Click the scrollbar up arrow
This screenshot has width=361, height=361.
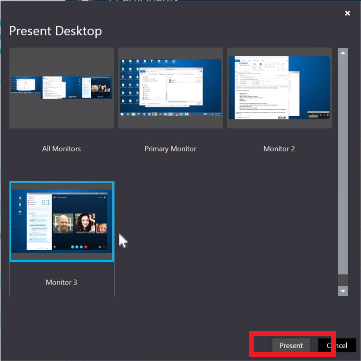[343, 52]
